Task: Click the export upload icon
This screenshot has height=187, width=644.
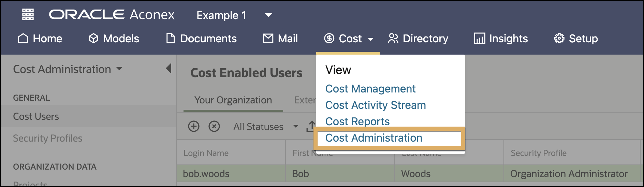Action: point(311,126)
